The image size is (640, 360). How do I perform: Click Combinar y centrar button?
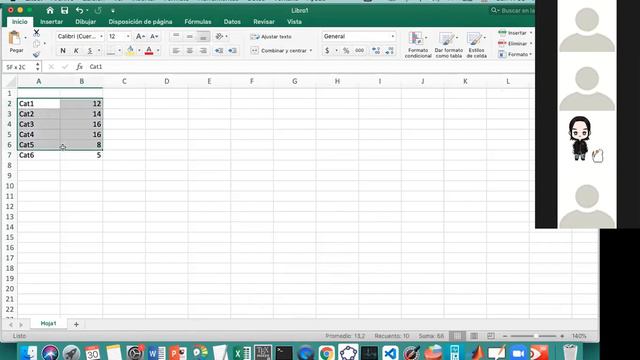(x=279, y=51)
